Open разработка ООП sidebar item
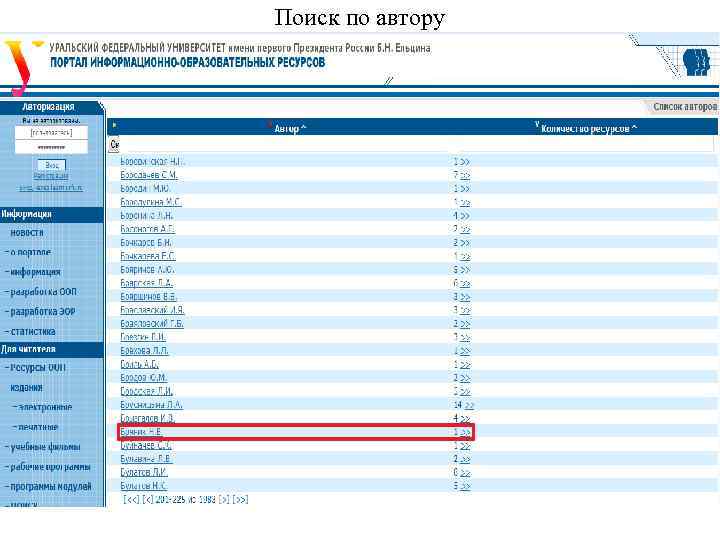The height and width of the screenshot is (540, 720). 43,292
